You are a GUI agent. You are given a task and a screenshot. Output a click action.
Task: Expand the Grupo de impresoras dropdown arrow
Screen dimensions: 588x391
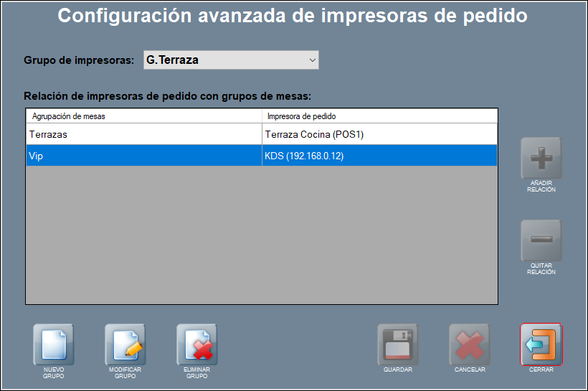312,61
